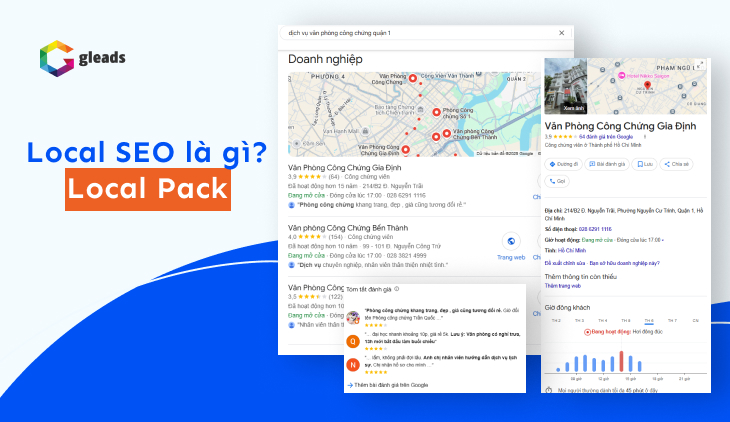Open the Xem ảnh building photo thumbnail
Screen dimensions: 730x422
pyautogui.click(x=566, y=86)
